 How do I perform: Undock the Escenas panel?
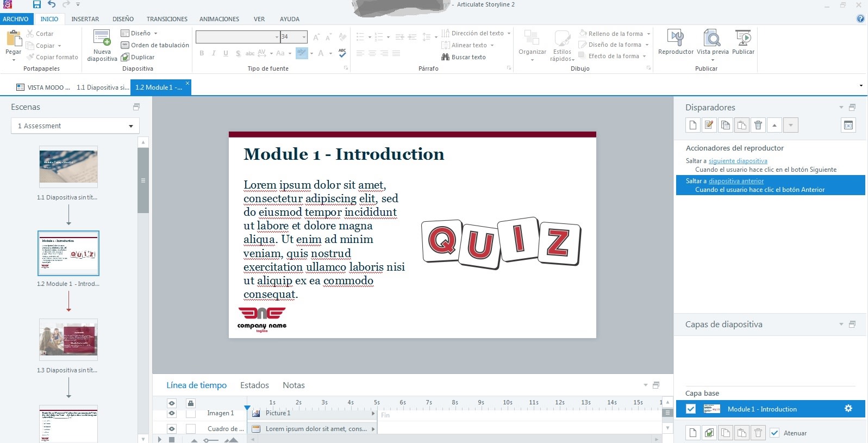pos(136,107)
